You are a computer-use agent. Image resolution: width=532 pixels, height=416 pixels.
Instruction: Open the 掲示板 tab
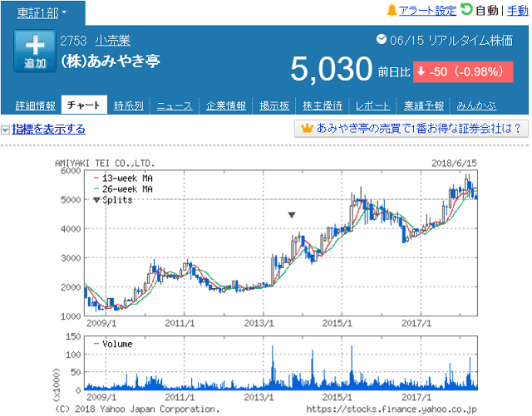click(274, 105)
